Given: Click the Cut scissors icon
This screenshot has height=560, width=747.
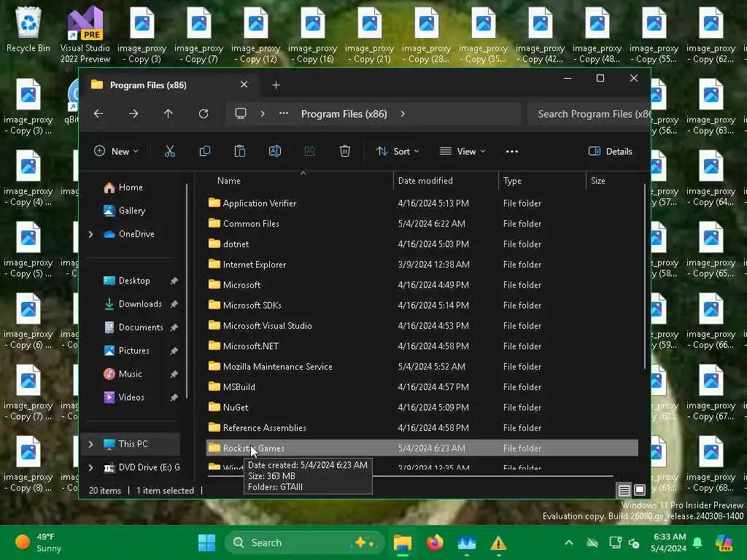Looking at the screenshot, I should 169,152.
